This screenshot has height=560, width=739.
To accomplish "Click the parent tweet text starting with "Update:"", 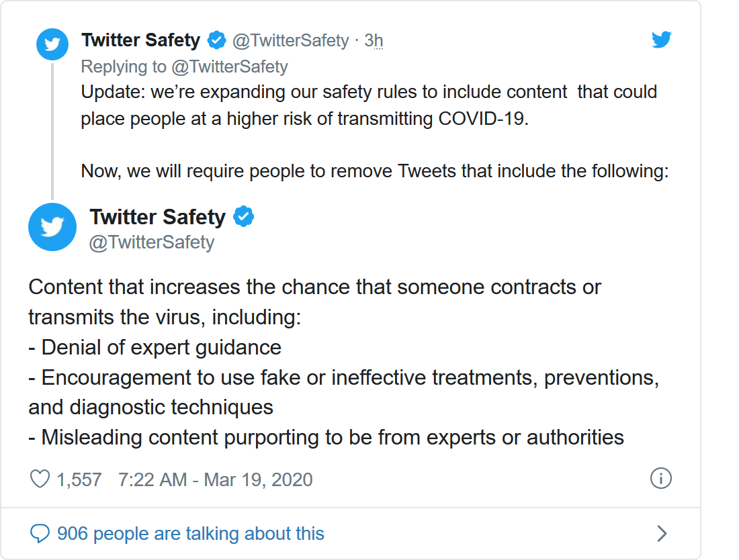I will [x=368, y=105].
